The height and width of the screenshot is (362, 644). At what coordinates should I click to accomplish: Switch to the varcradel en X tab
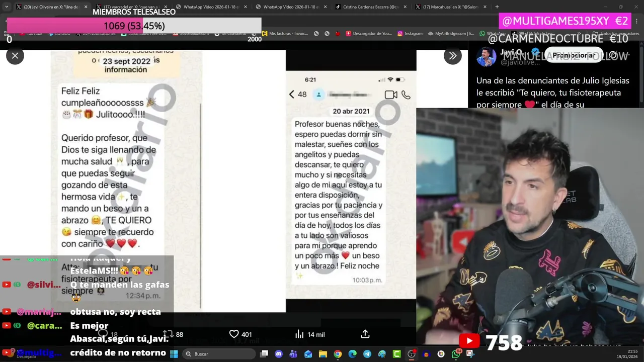click(132, 7)
